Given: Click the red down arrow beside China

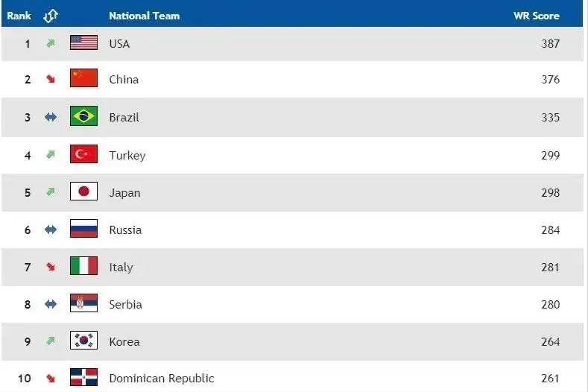Looking at the screenshot, I should pyautogui.click(x=51, y=79).
